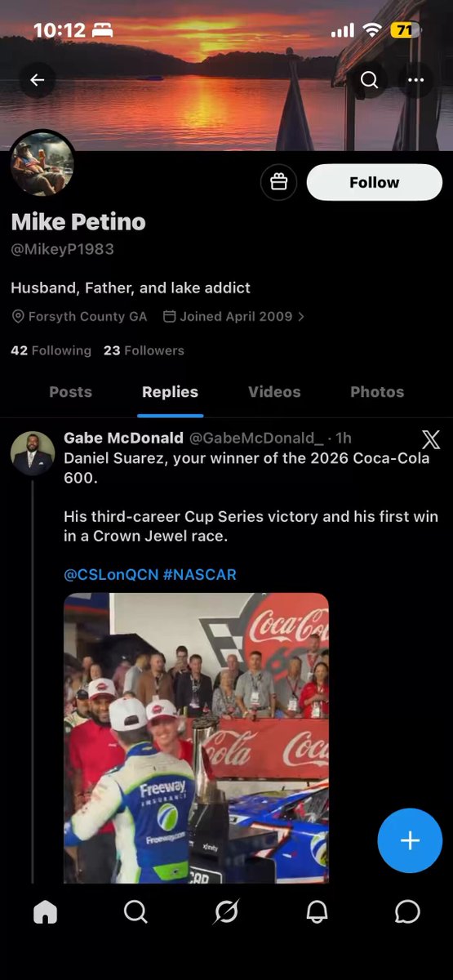Open the three-dot more options menu
This screenshot has width=453, height=980.
(416, 80)
